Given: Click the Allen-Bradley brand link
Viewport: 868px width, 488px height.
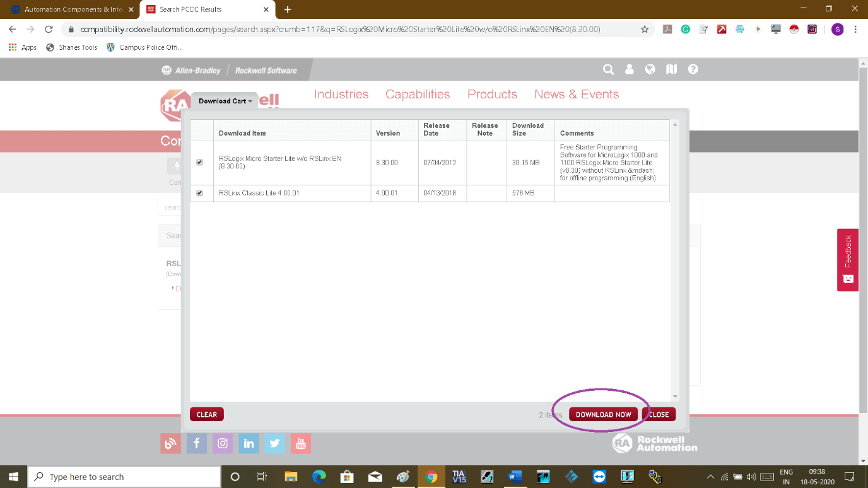Looking at the screenshot, I should (x=192, y=71).
